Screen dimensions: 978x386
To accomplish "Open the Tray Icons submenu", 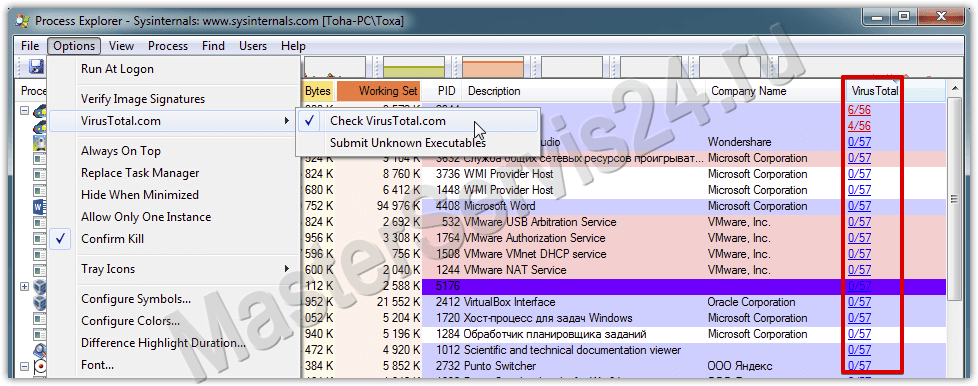I will point(175,269).
